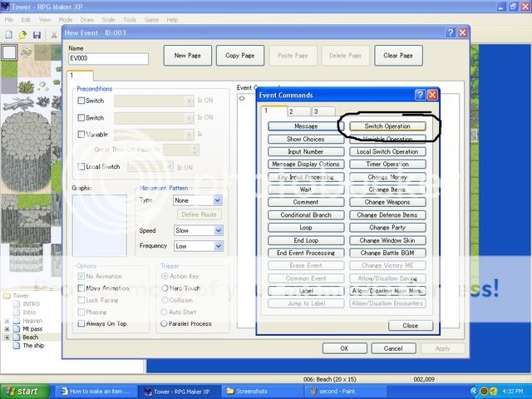Click the event Name field EV003
The image size is (532, 399).
[x=108, y=59]
